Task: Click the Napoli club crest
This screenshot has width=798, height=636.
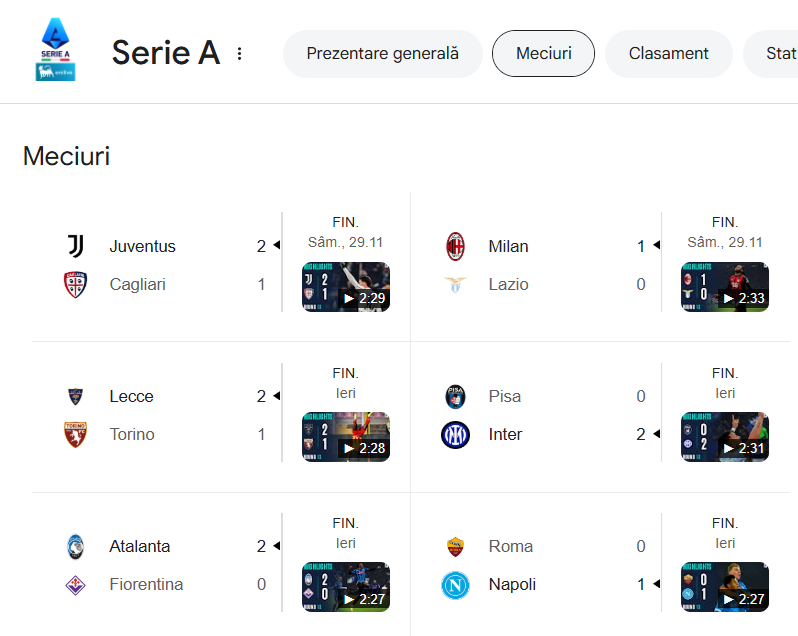Action: pyautogui.click(x=455, y=584)
